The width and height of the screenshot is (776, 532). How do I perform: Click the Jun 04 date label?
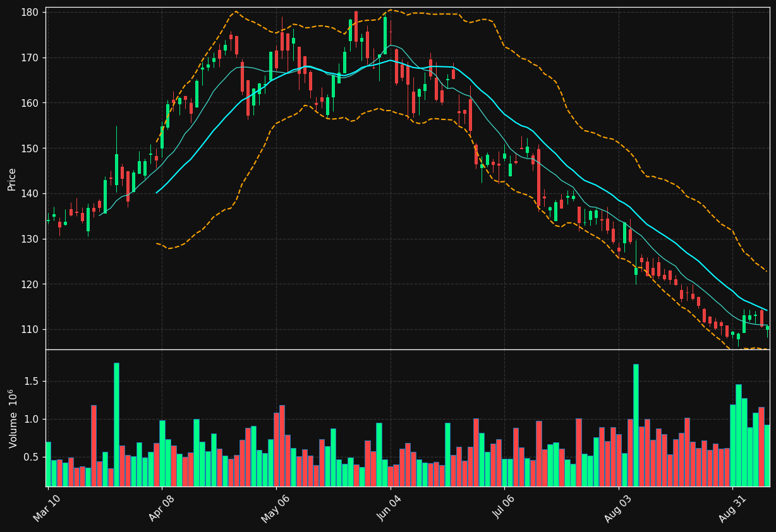(x=390, y=507)
